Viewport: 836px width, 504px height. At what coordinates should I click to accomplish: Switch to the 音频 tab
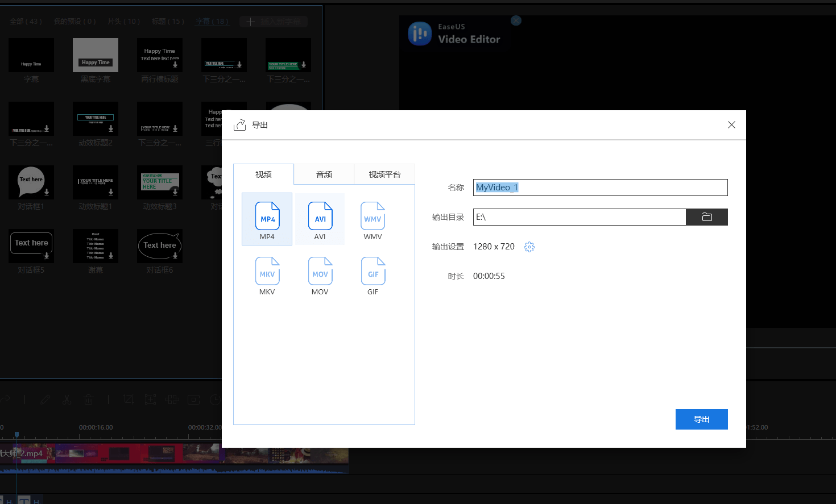324,174
